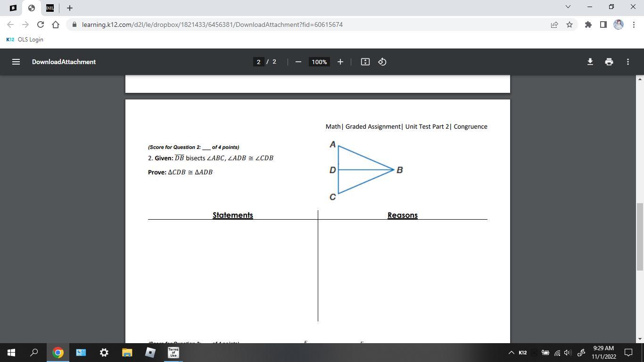The width and height of the screenshot is (644, 362).
Task: Download the PDF file
Action: pos(590,62)
